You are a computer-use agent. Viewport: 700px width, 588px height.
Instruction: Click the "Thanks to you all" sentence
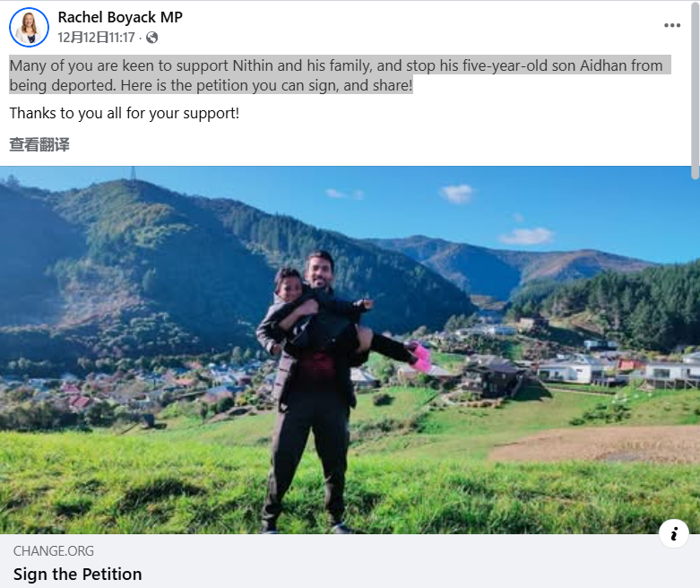125,114
